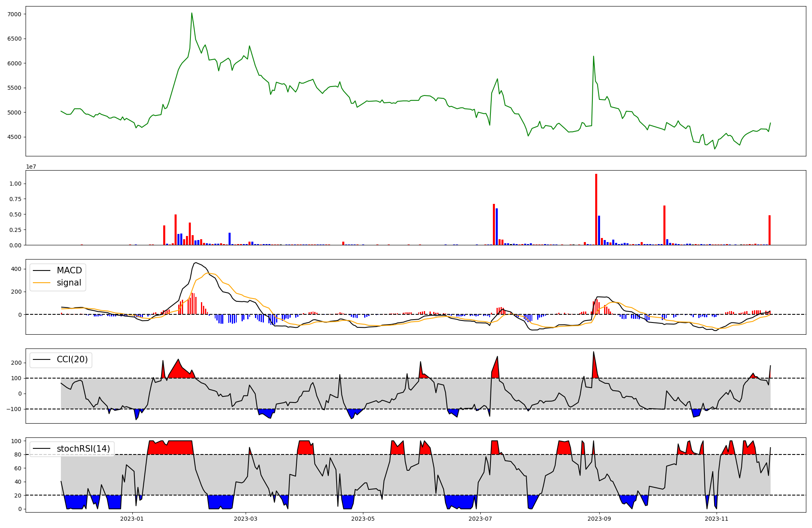
Task: Click the 2023-01 x-axis label
Action: 132,519
